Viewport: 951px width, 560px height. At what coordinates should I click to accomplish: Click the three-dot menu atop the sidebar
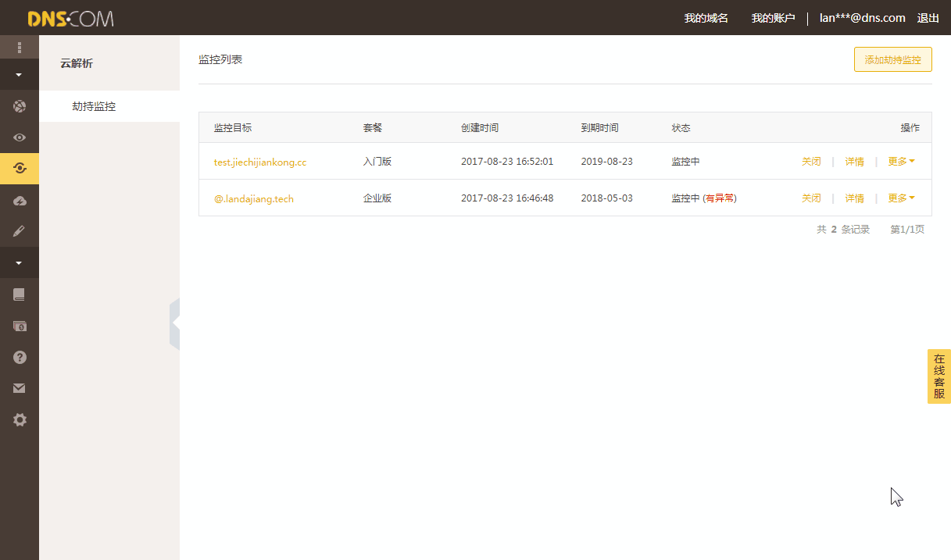pos(20,47)
